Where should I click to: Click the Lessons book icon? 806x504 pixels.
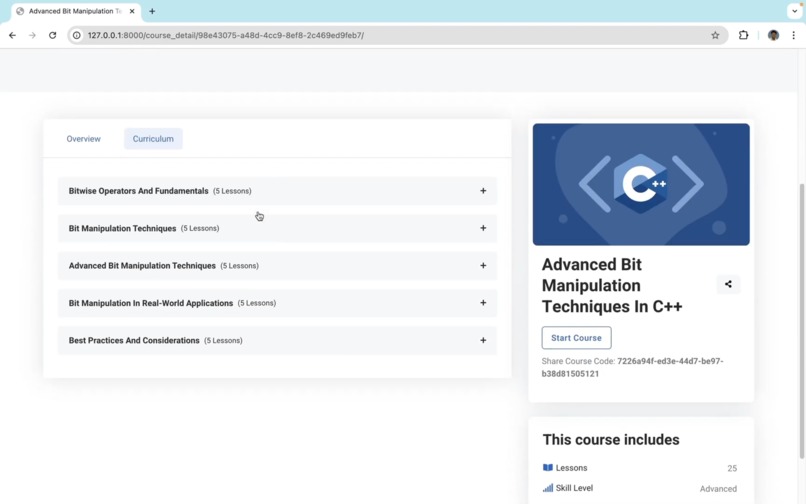(547, 467)
